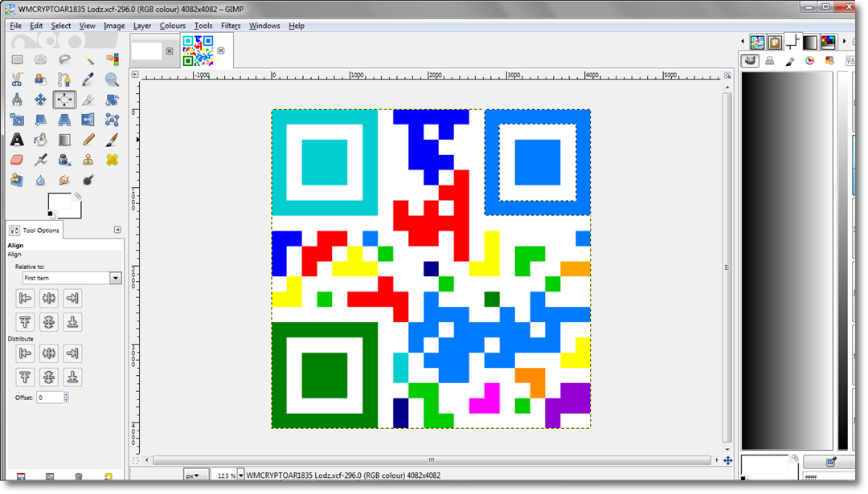Select the Ellipse Select tool

[x=40, y=59]
